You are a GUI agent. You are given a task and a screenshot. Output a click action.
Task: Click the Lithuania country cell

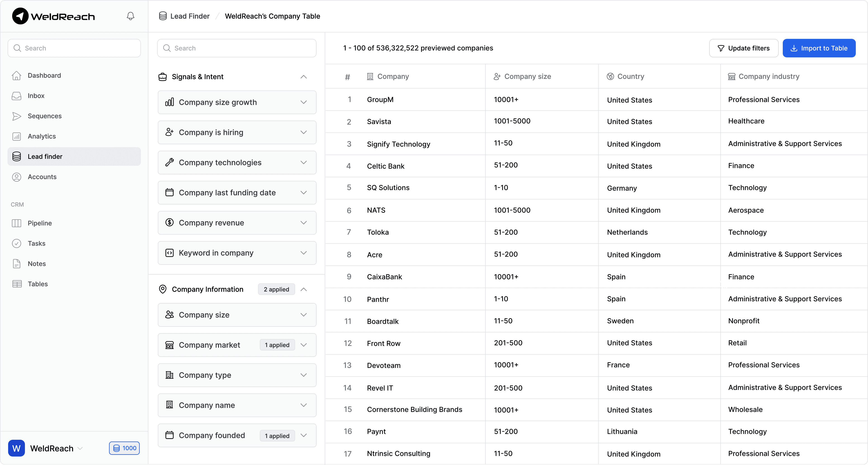622,432
